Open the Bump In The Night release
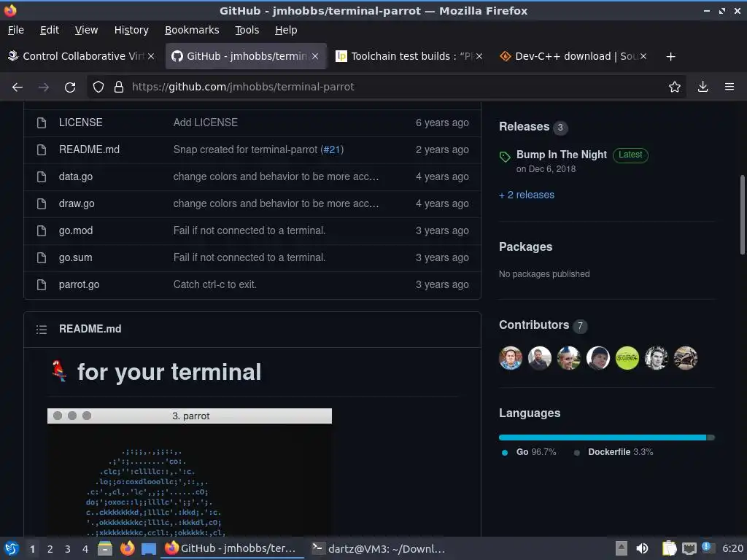This screenshot has width=747, height=560. [561, 155]
